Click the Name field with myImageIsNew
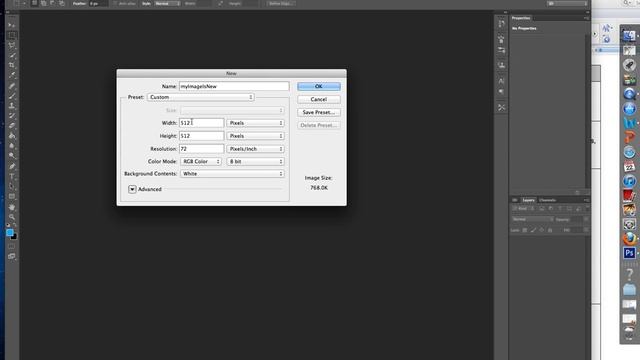 click(234, 87)
